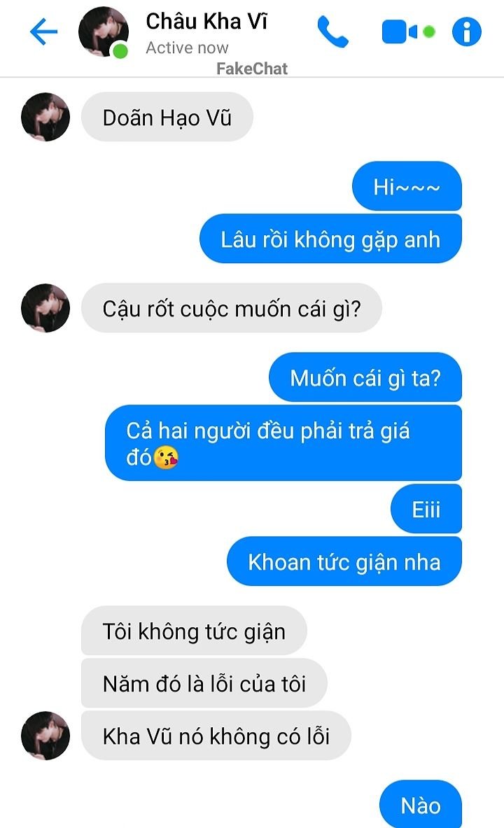Go back using the blue arrow
The height and width of the screenshot is (828, 504).
(x=44, y=31)
